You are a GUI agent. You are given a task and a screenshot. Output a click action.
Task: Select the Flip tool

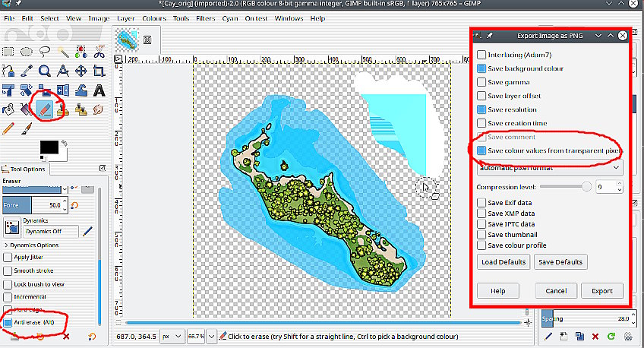pos(63,90)
